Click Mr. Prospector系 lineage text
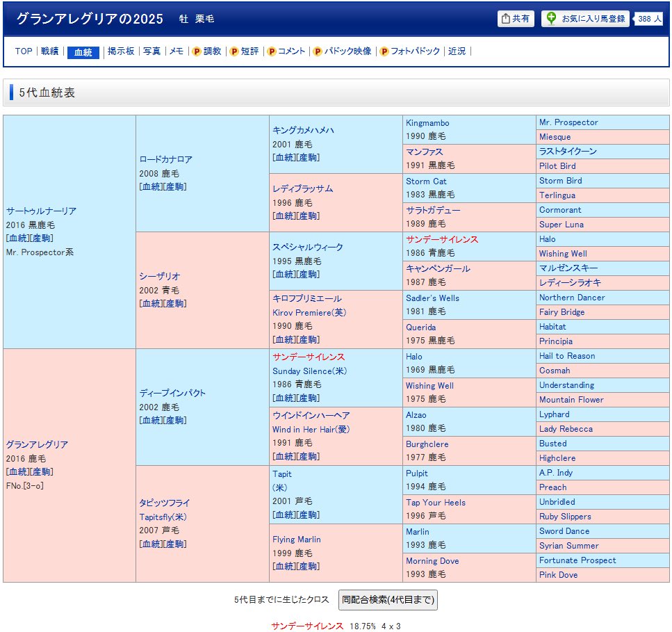 40,252
